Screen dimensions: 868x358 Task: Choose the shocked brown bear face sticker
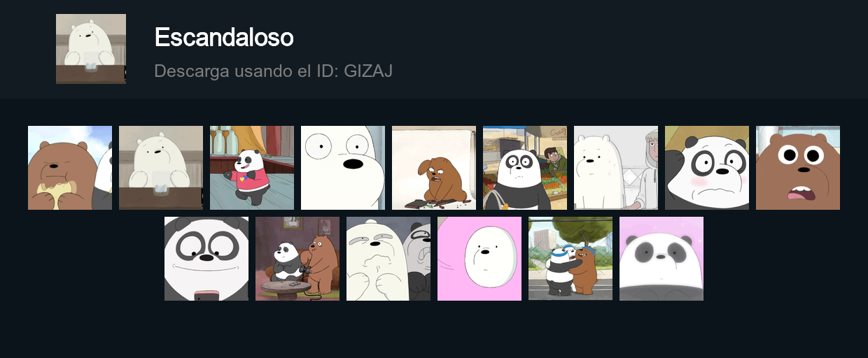click(x=798, y=168)
